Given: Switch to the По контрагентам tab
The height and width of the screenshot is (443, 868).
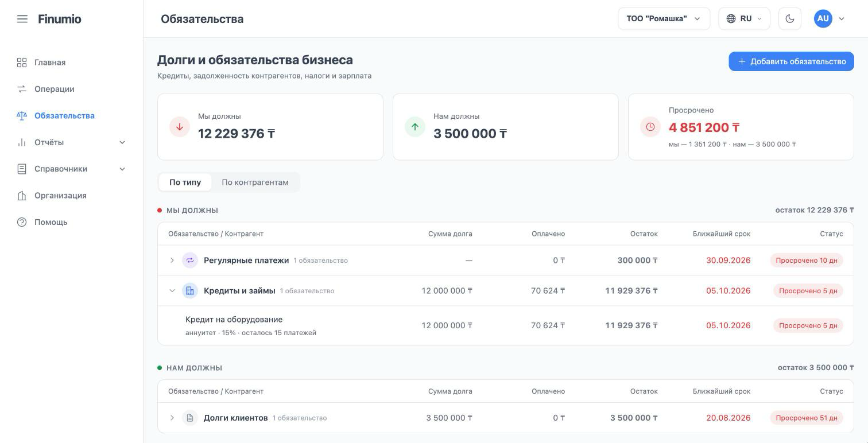Looking at the screenshot, I should (x=255, y=182).
